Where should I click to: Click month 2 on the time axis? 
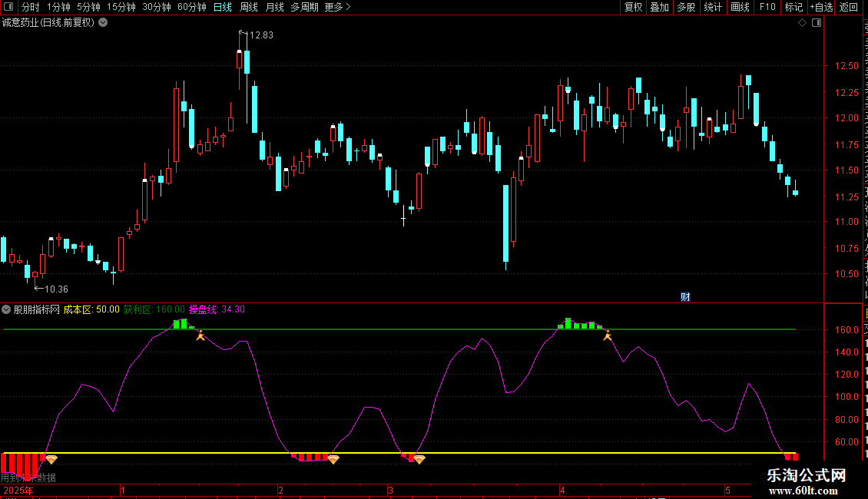click(280, 491)
